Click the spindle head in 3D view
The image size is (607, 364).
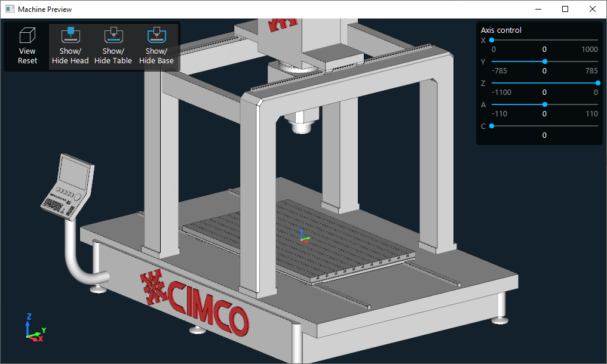(x=301, y=122)
